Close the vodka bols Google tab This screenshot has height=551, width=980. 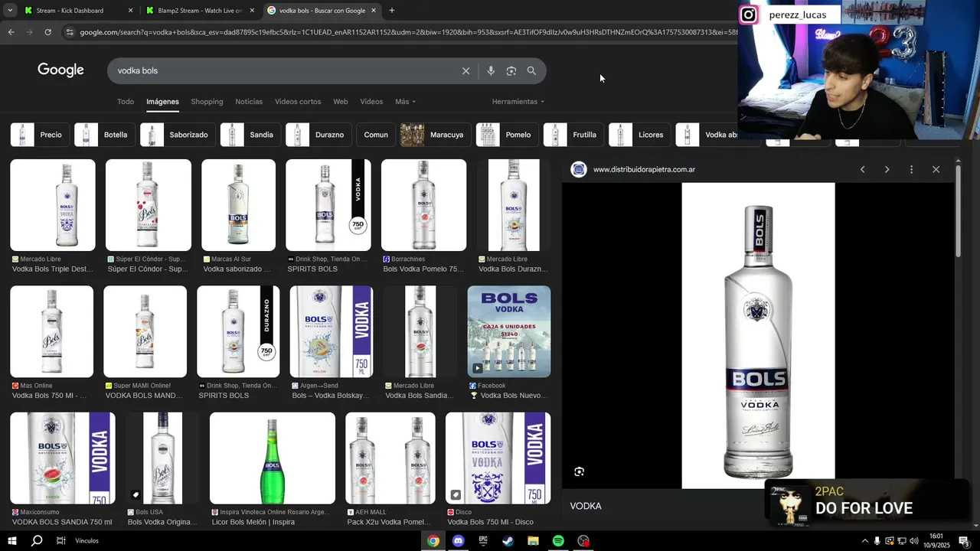(374, 11)
